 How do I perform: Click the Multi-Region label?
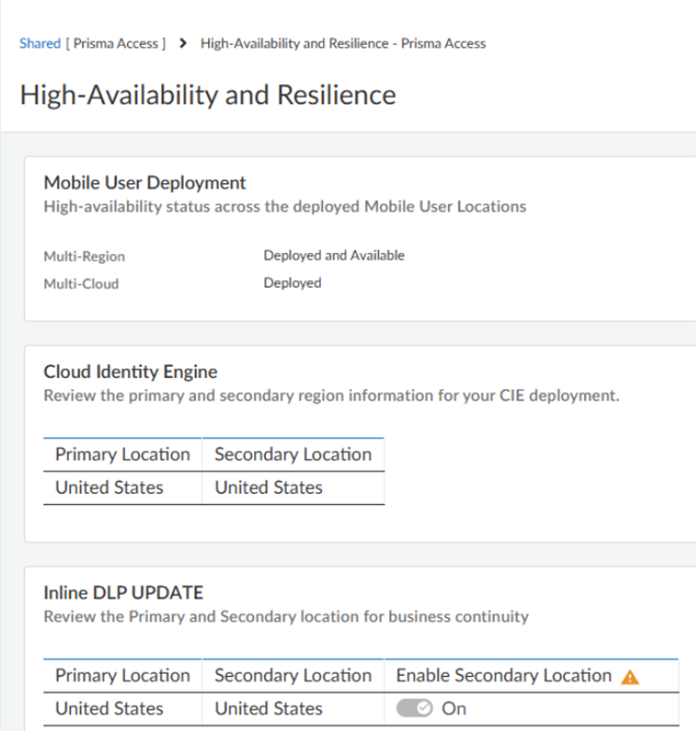click(x=84, y=257)
